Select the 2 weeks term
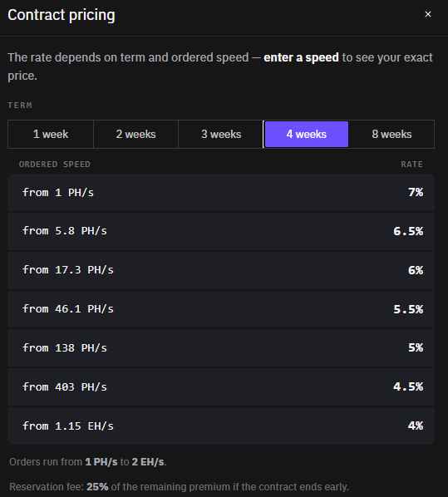This screenshot has height=497, width=448. (135, 134)
